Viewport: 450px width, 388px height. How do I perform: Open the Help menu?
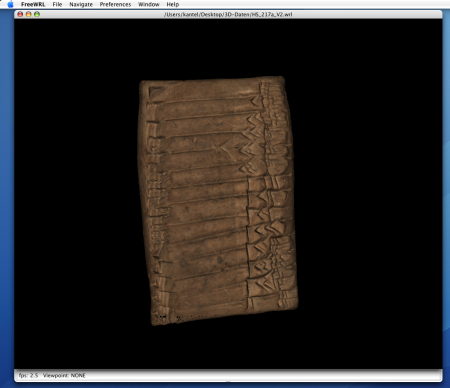pos(173,4)
